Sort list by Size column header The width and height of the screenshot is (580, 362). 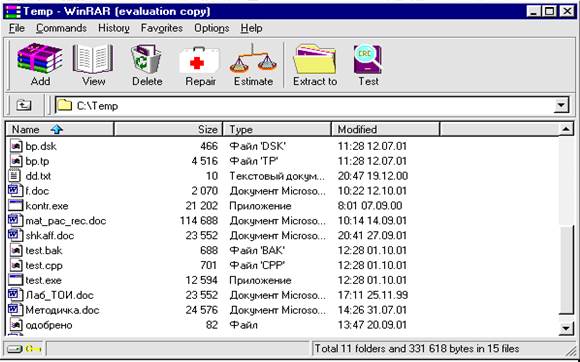168,129
